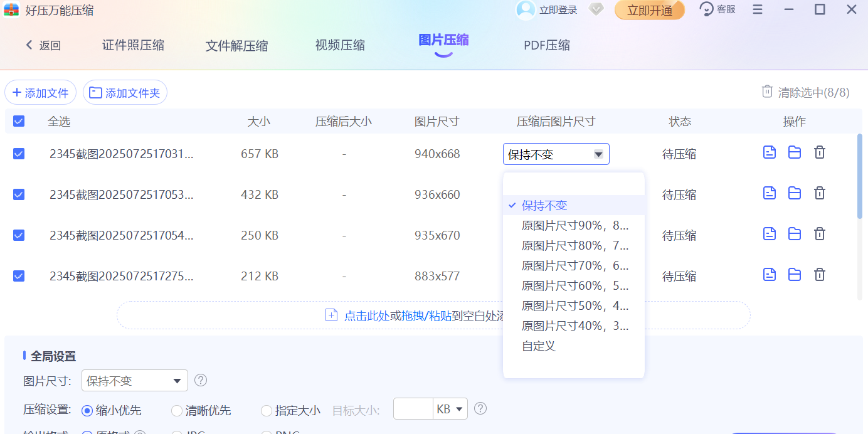Screen dimensions: 868x434
Task: Click the 添加文件 button
Action: [x=40, y=93]
